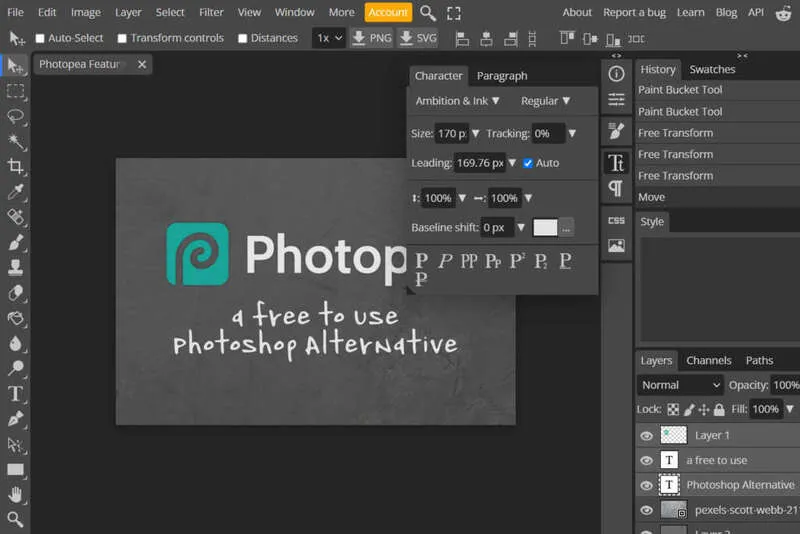Image resolution: width=800 pixels, height=534 pixels.
Task: Click the text color swatch
Action: tap(545, 227)
